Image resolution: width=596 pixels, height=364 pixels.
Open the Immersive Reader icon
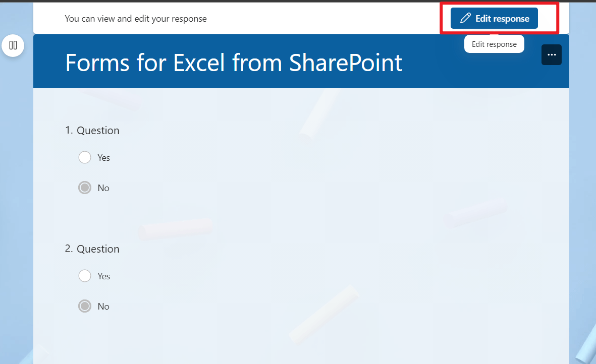tap(13, 45)
